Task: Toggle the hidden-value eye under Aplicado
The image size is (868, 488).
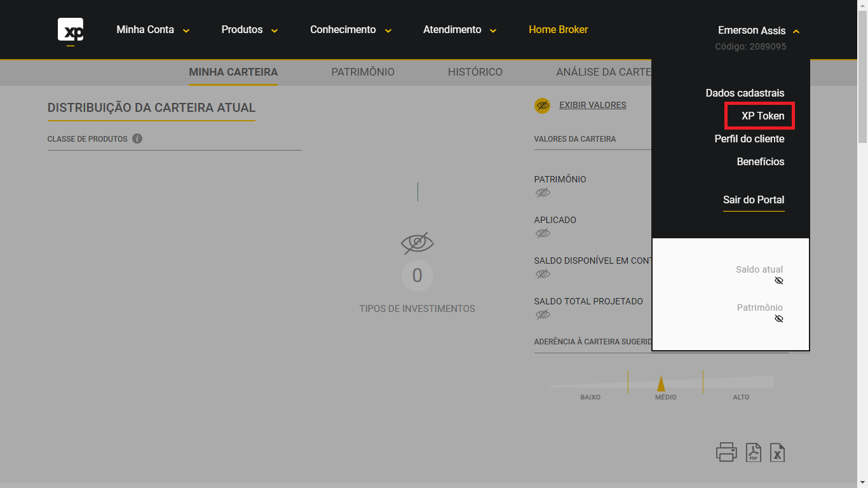Action: (543, 233)
